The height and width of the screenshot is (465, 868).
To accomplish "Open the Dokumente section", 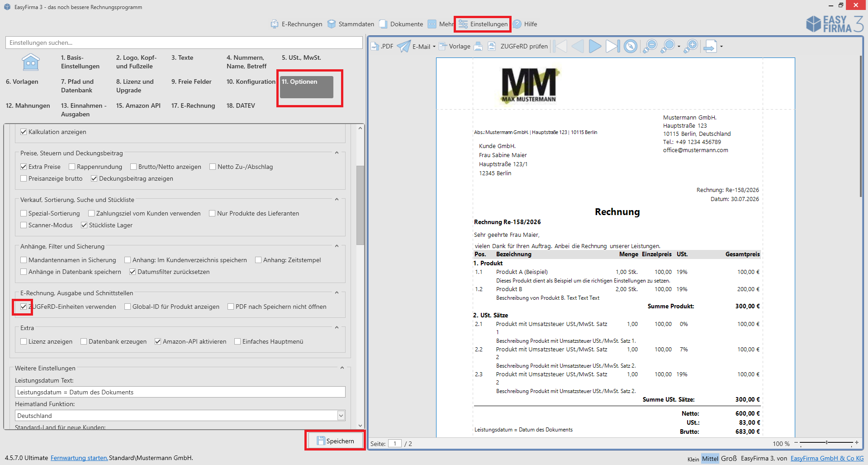I will [401, 24].
